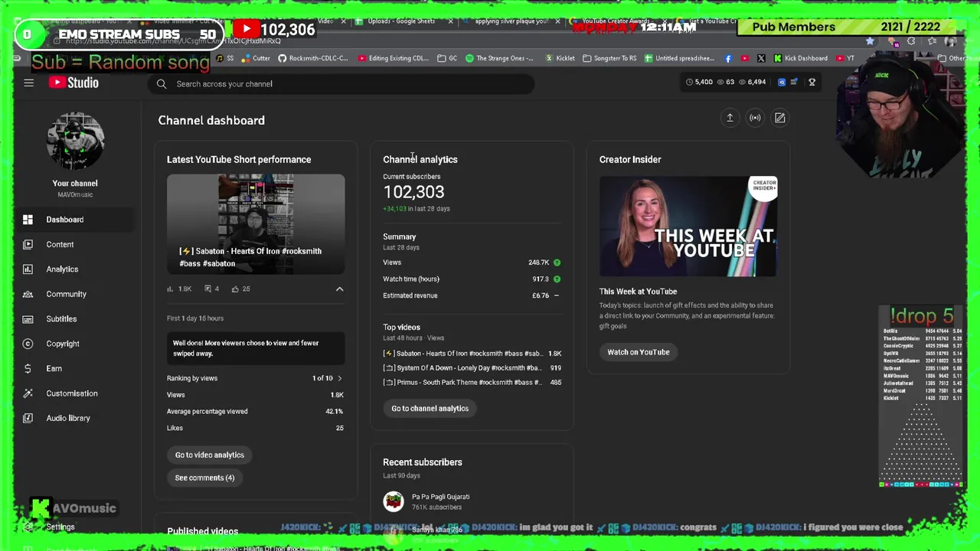Screen dimensions: 980x551
Task: Open the Cutter bookmark
Action: [256, 58]
